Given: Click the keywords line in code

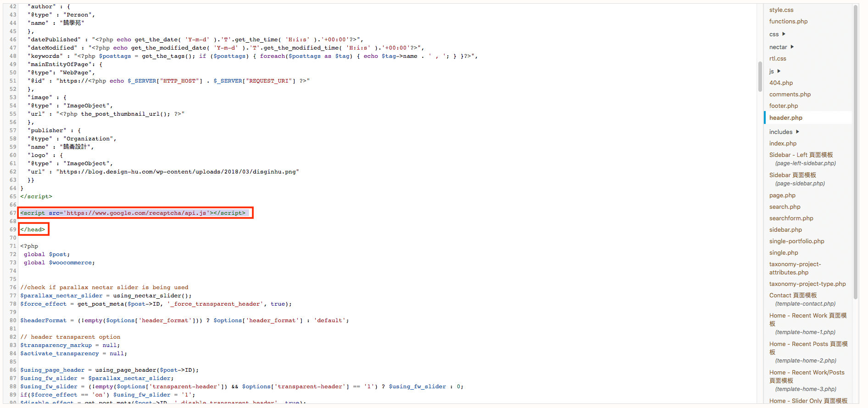Looking at the screenshot, I should [253, 56].
